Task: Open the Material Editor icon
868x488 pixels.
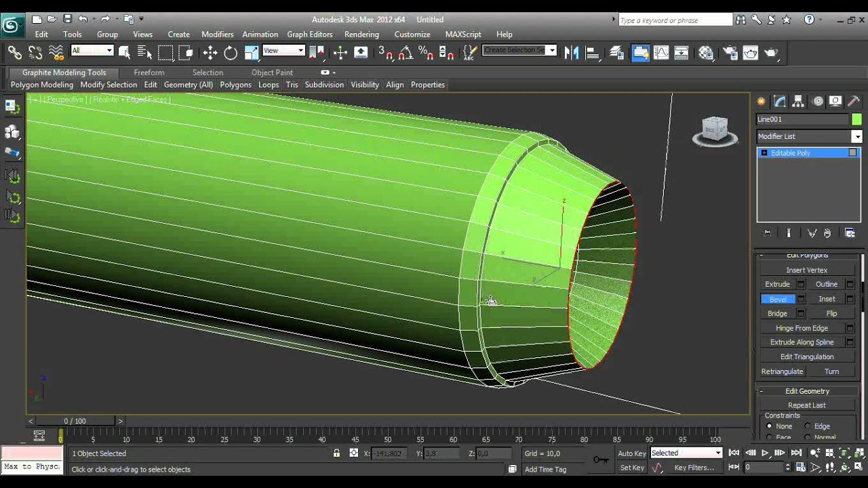Action: [706, 52]
